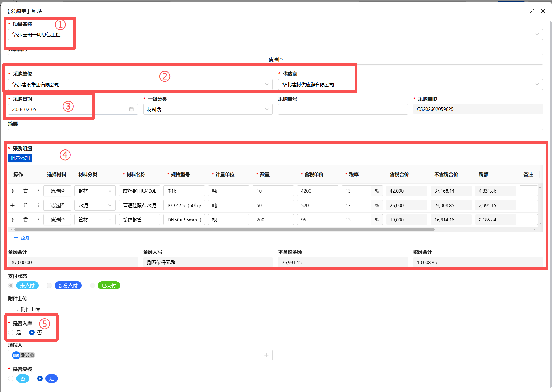The image size is (552, 392).
Task: Click the calendar icon in 采购日期 field
Action: 131,109
